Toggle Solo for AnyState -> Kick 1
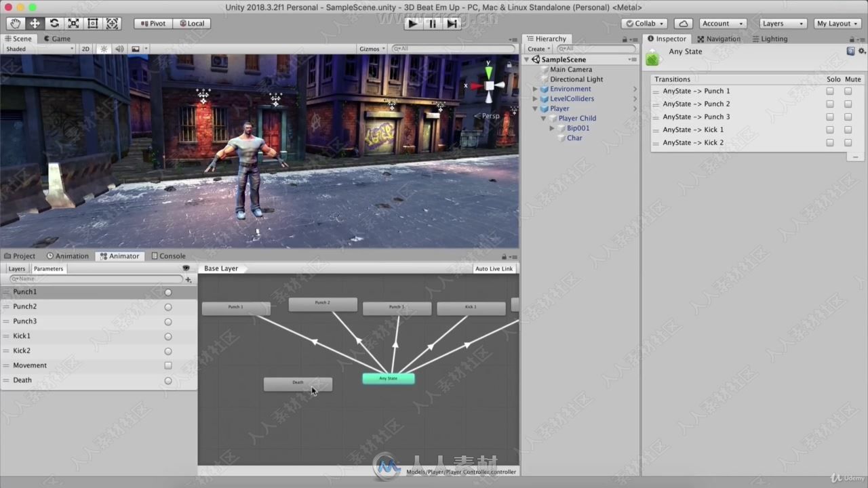The height and width of the screenshot is (488, 868). [x=829, y=129]
